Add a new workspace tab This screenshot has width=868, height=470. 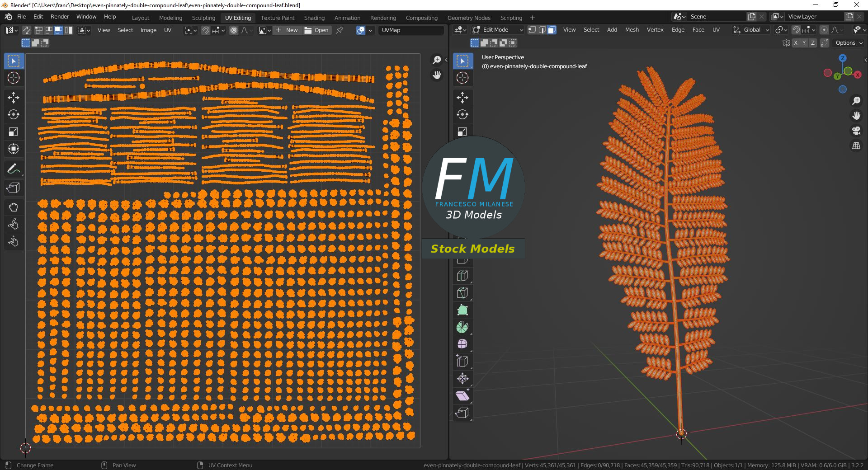point(533,18)
